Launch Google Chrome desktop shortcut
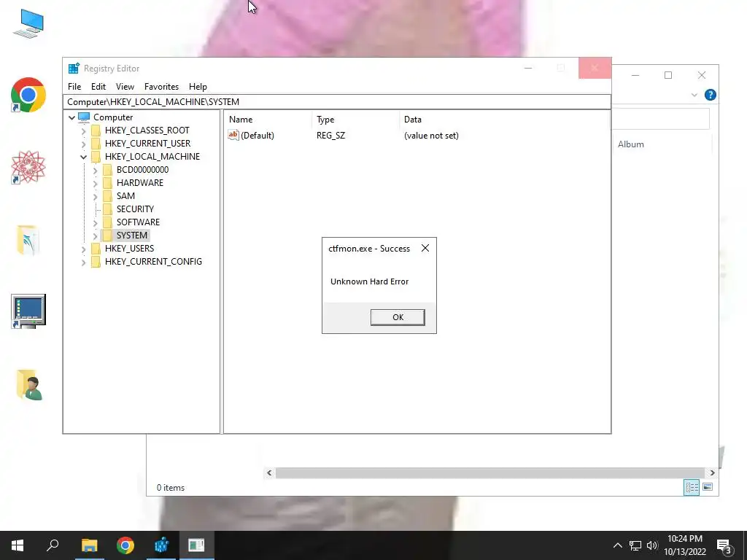The image size is (747, 560). pyautogui.click(x=28, y=95)
